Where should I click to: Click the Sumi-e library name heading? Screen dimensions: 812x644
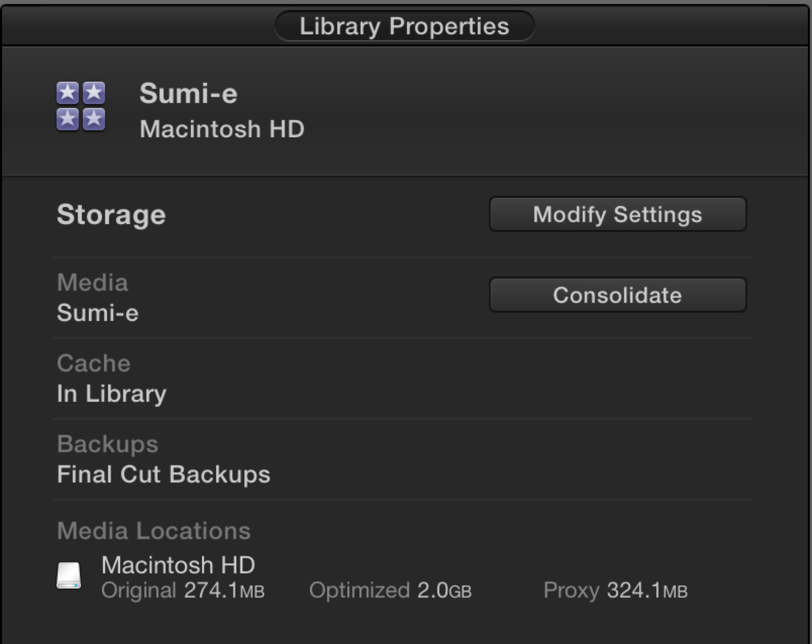[188, 93]
